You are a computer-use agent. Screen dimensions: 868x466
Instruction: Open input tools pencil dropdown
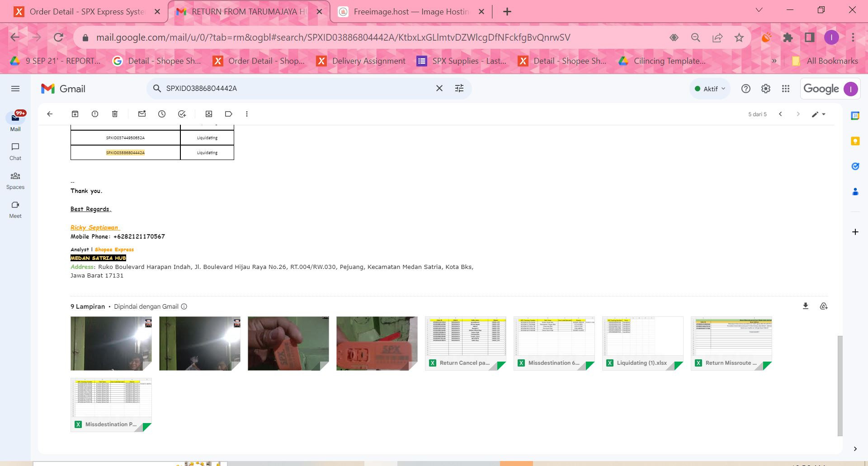pos(819,114)
